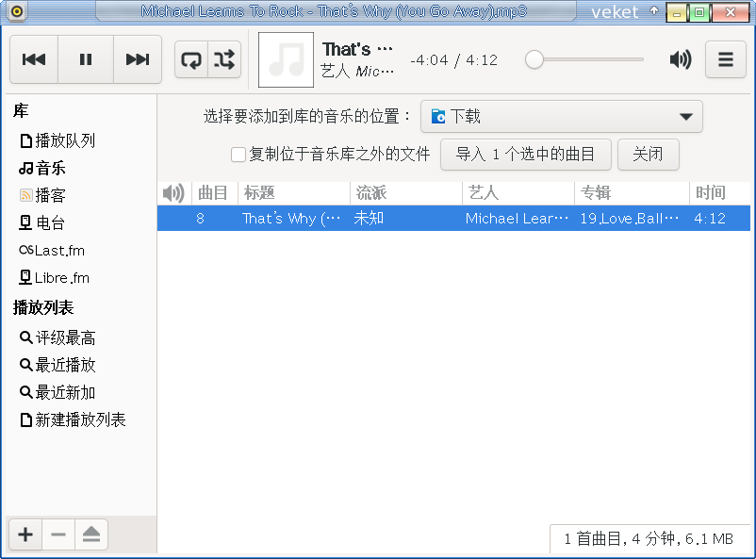Click the 播放队列 page icon

click(26, 140)
